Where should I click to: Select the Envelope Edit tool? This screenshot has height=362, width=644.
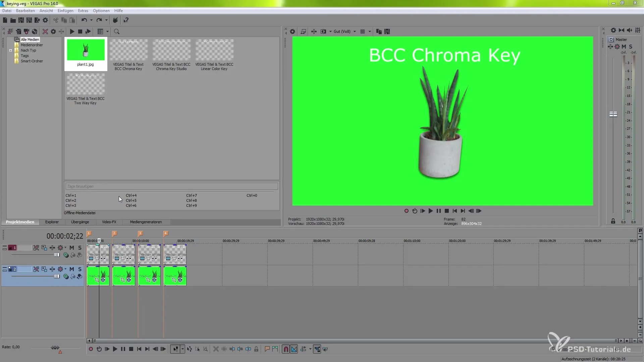(x=190, y=349)
